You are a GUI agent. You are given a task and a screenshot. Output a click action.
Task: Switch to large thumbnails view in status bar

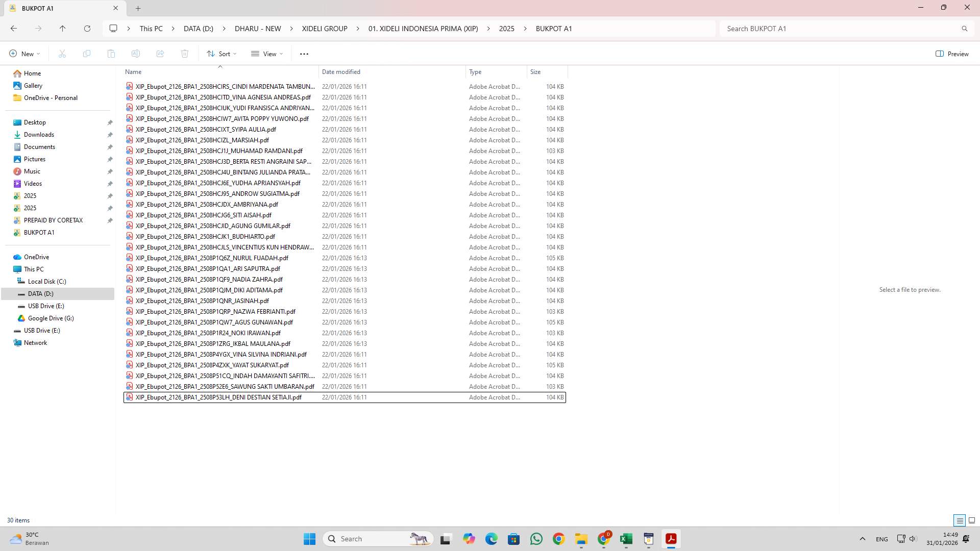click(x=971, y=520)
